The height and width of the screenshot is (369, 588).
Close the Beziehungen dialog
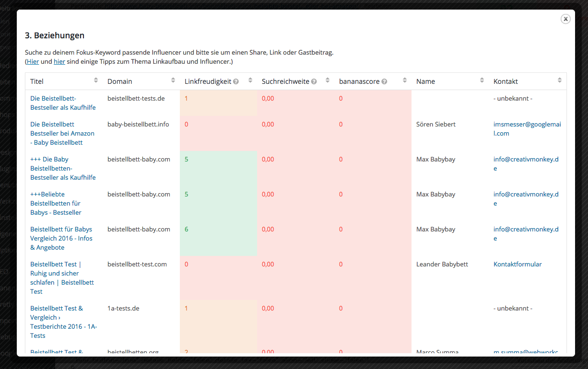point(565,19)
